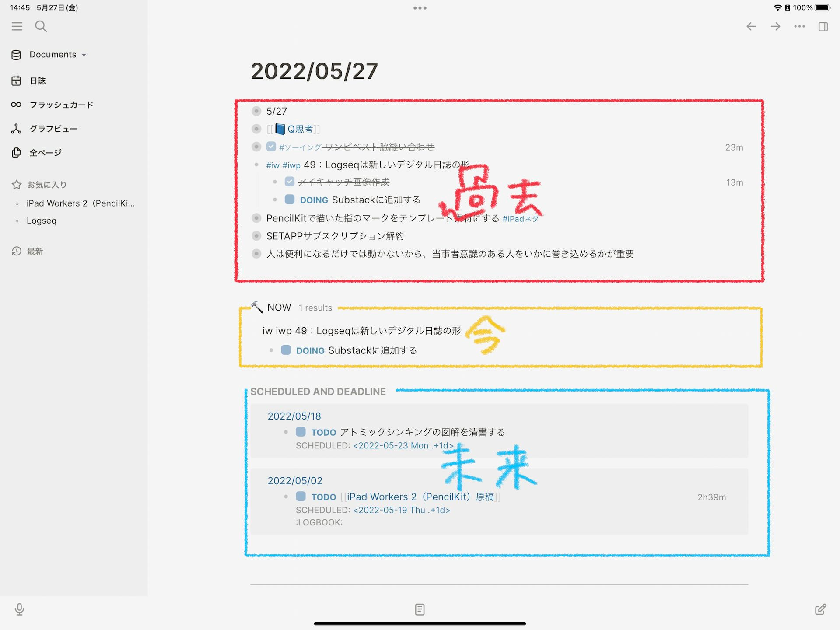Open グラフビュー graph view

pyautogui.click(x=53, y=129)
